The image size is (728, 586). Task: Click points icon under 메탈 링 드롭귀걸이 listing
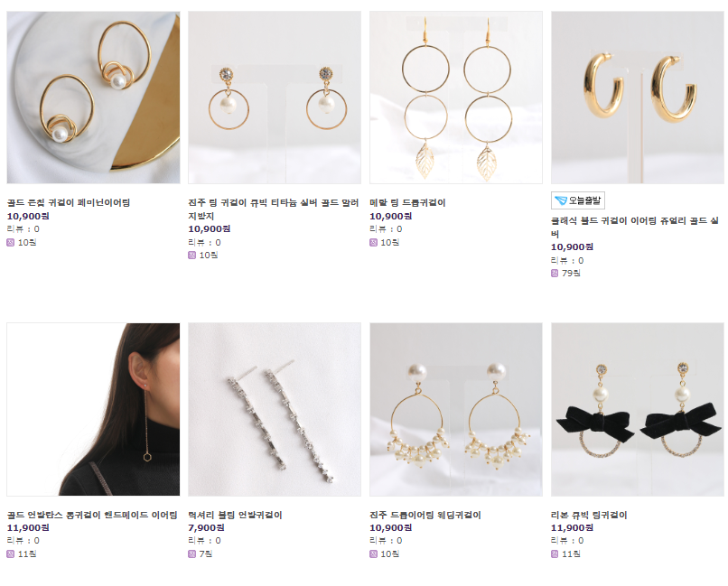tap(373, 242)
